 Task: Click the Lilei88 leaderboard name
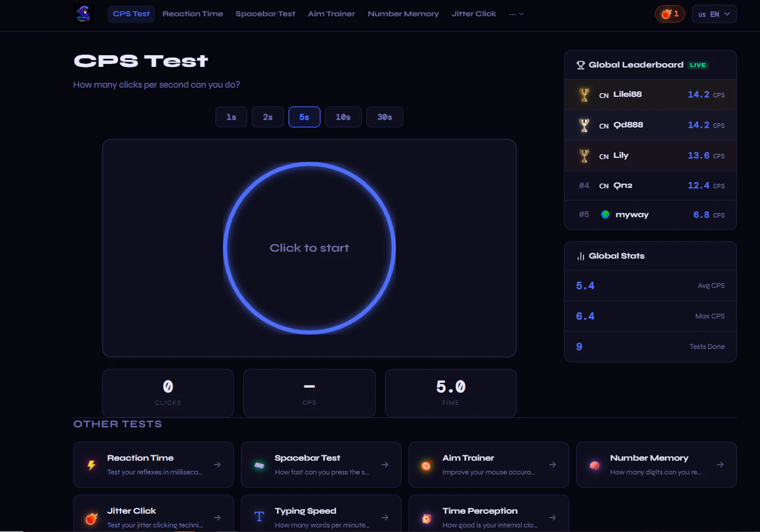pos(627,94)
